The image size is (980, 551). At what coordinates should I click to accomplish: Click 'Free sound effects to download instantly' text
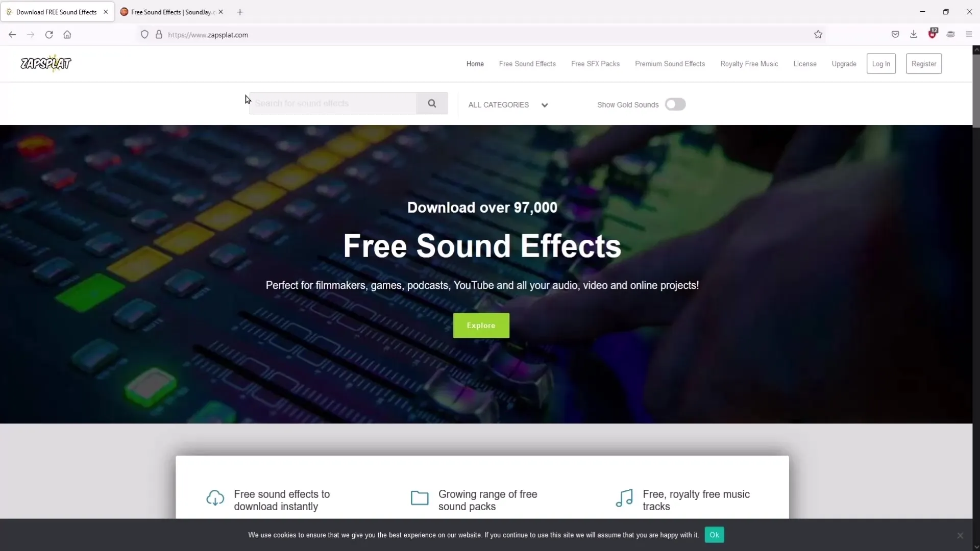282,500
